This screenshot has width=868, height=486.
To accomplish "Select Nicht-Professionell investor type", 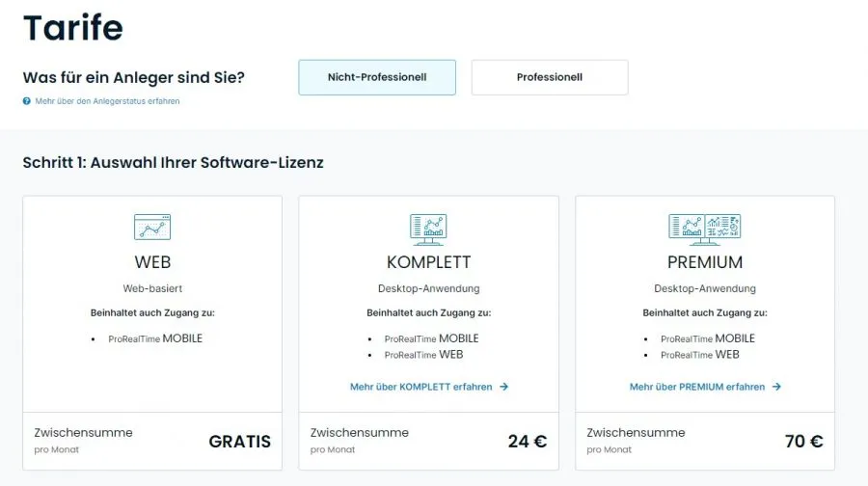I will click(x=377, y=77).
